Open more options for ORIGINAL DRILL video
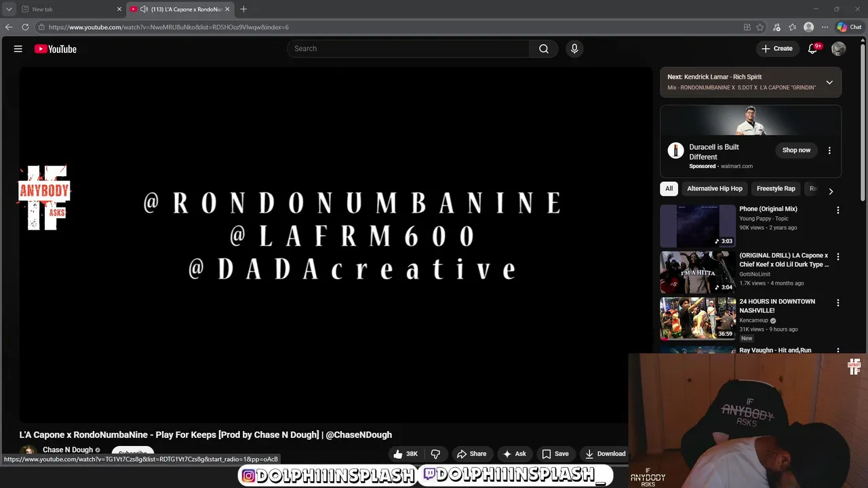The width and height of the screenshot is (868, 488). 838,257
